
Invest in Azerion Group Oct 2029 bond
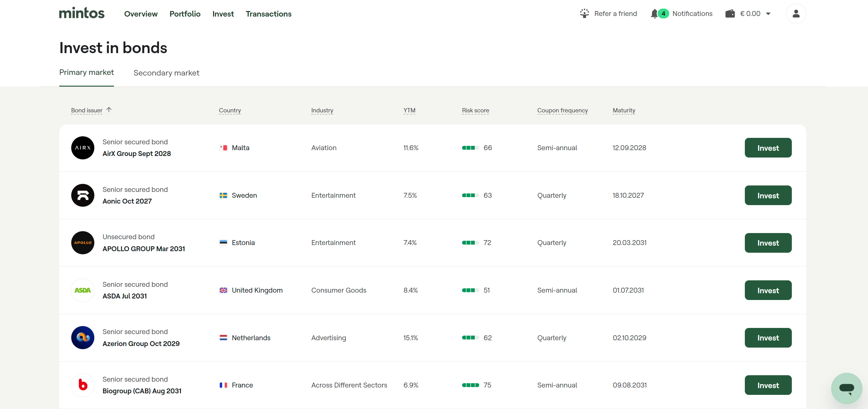(x=768, y=337)
